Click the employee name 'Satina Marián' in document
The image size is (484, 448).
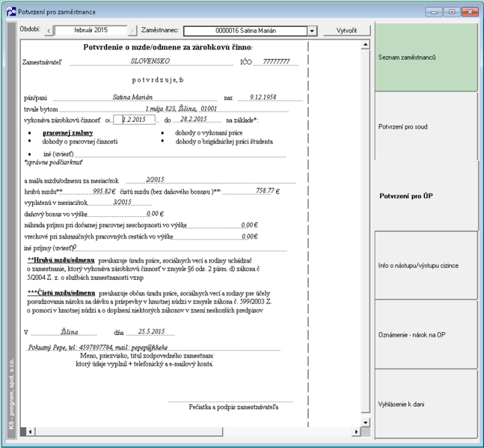132,97
